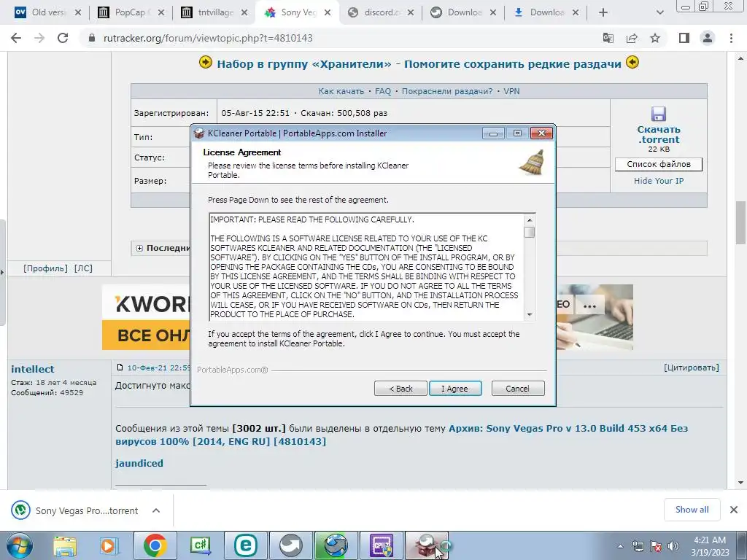Click the floppy disk download icon

[x=659, y=114]
